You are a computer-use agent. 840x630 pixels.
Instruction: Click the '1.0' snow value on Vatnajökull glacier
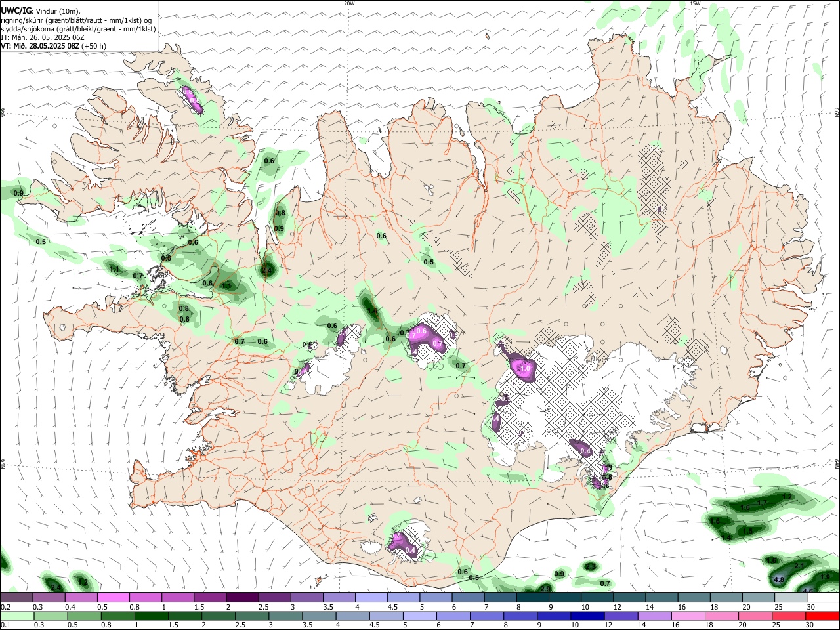(526, 369)
